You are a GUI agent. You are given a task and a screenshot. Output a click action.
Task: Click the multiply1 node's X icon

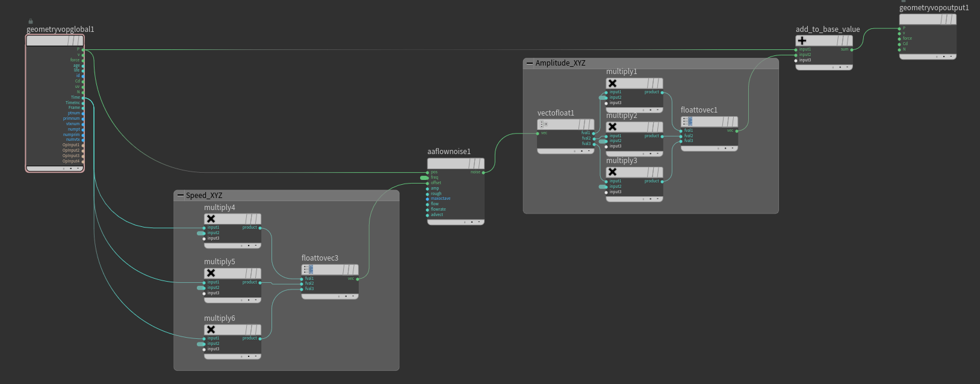612,83
